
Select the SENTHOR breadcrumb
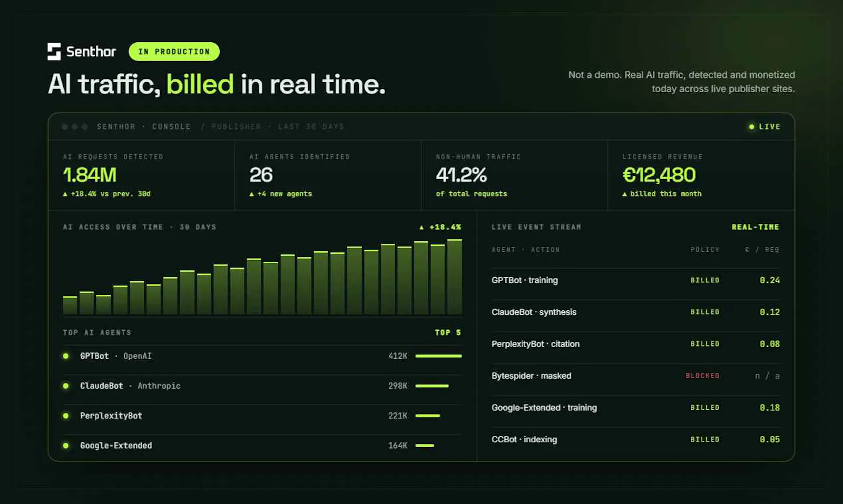(116, 127)
